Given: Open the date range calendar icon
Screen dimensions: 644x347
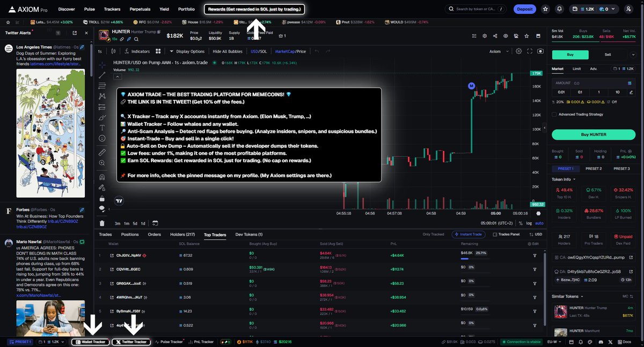Looking at the screenshot, I should 155,223.
